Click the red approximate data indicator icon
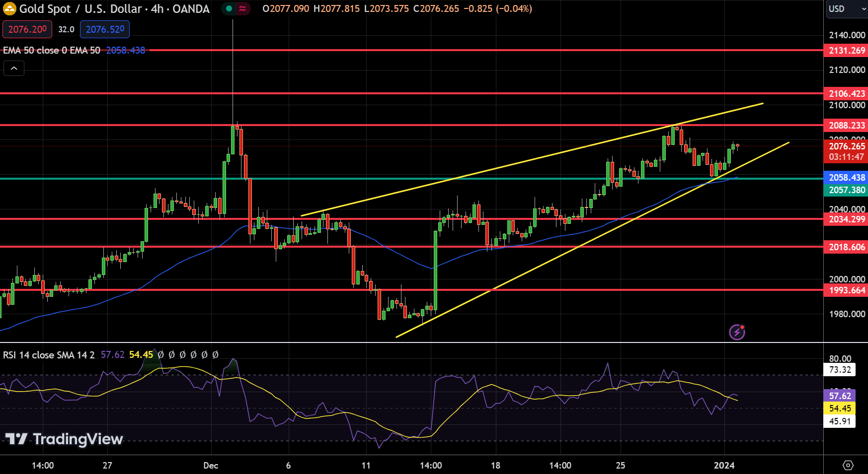Viewport: 868px width, 474px height. (x=242, y=8)
